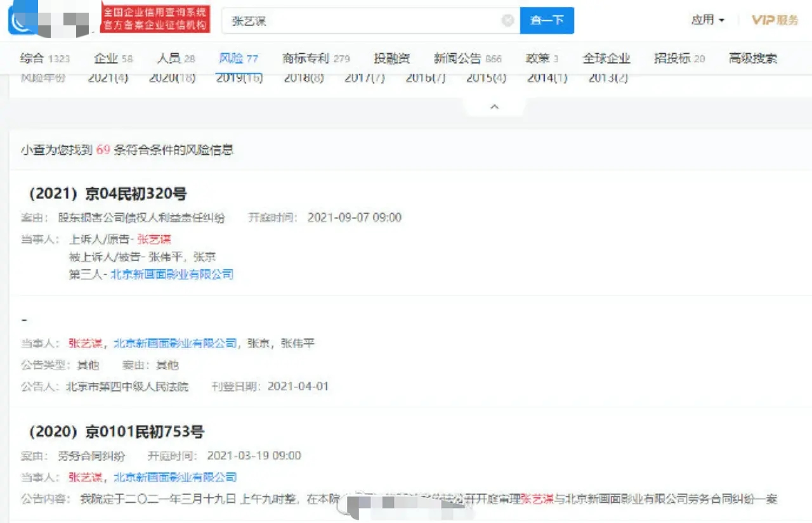This screenshot has width=812, height=523.
Task: Filter risk year by 2013(2)
Action: 608,78
